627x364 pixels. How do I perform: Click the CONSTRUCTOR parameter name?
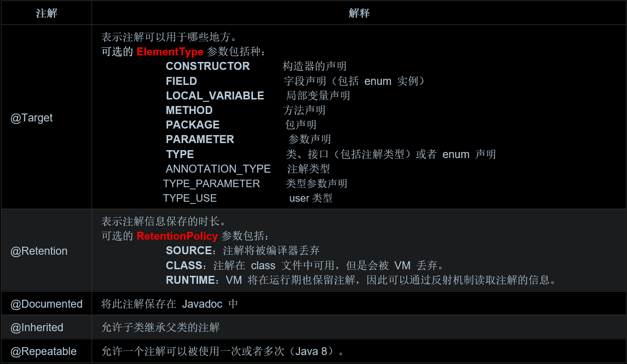208,66
